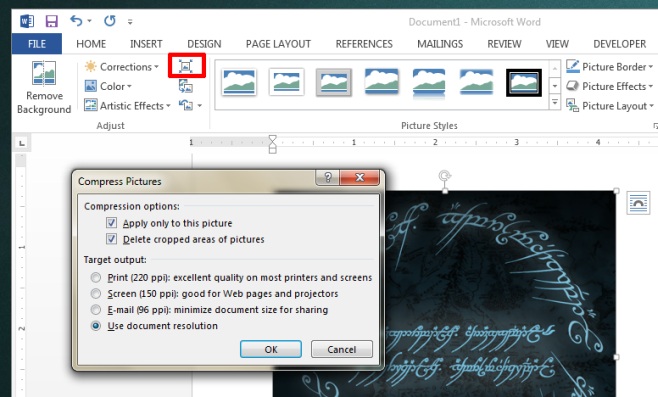Apply the sixth picture style thumbnail
Screen dimensions: 658x397
coord(476,82)
